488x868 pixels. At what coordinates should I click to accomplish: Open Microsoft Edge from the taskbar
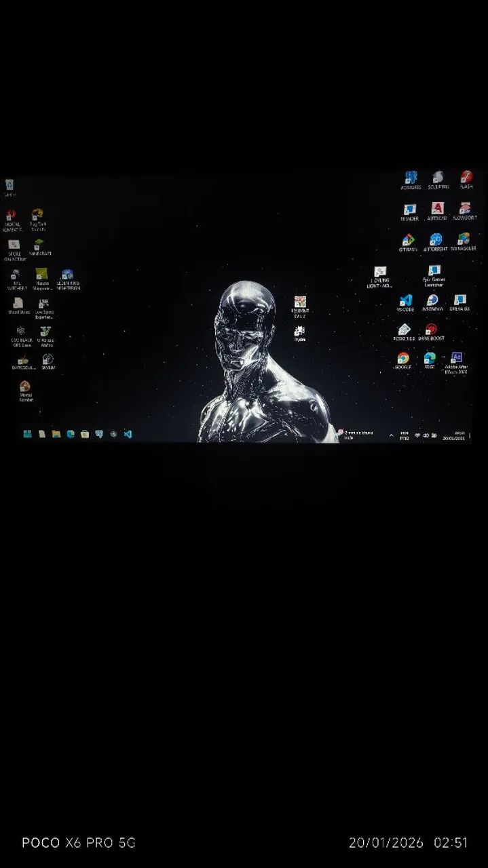(x=71, y=434)
